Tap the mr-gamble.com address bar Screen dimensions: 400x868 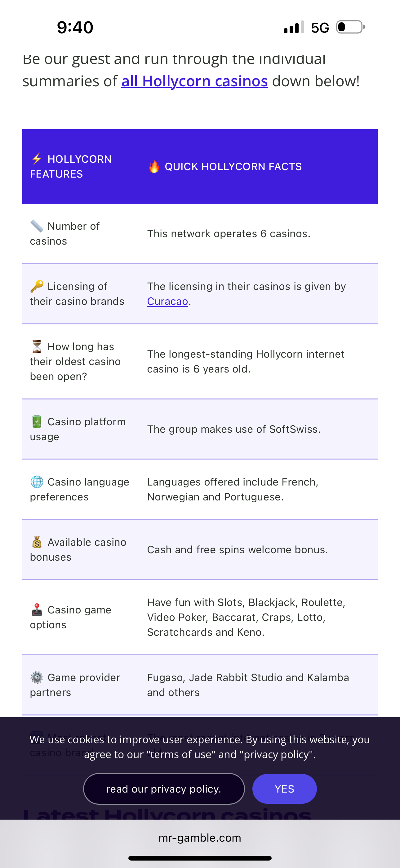coord(200,838)
